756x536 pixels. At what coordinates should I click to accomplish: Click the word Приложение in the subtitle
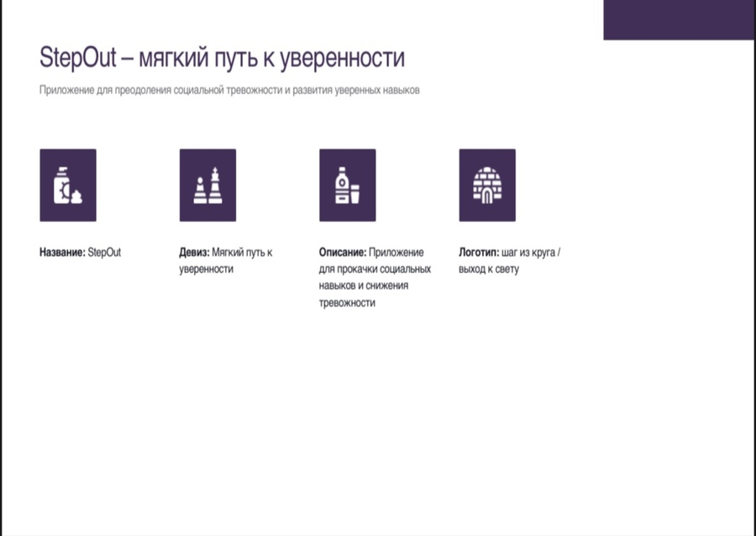66,90
